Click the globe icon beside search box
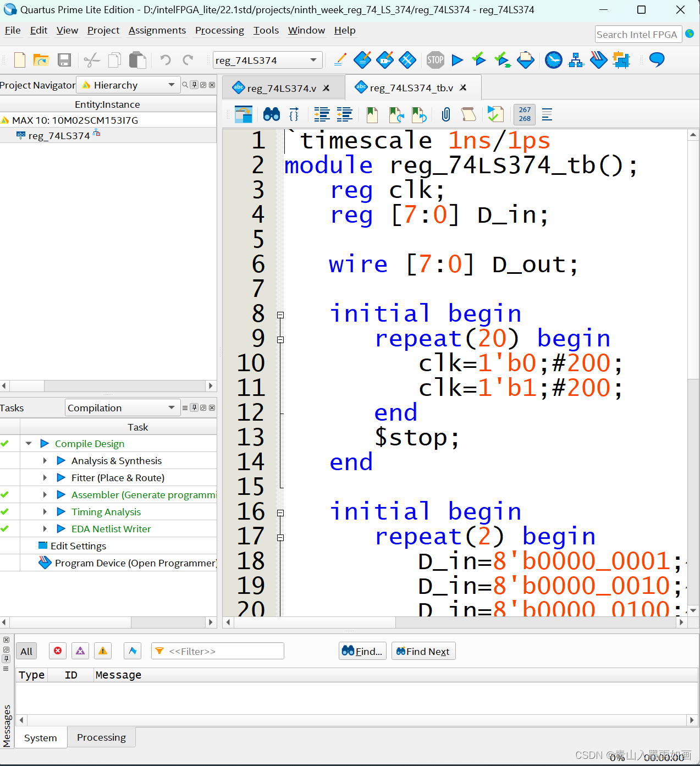The width and height of the screenshot is (700, 766). (x=690, y=34)
